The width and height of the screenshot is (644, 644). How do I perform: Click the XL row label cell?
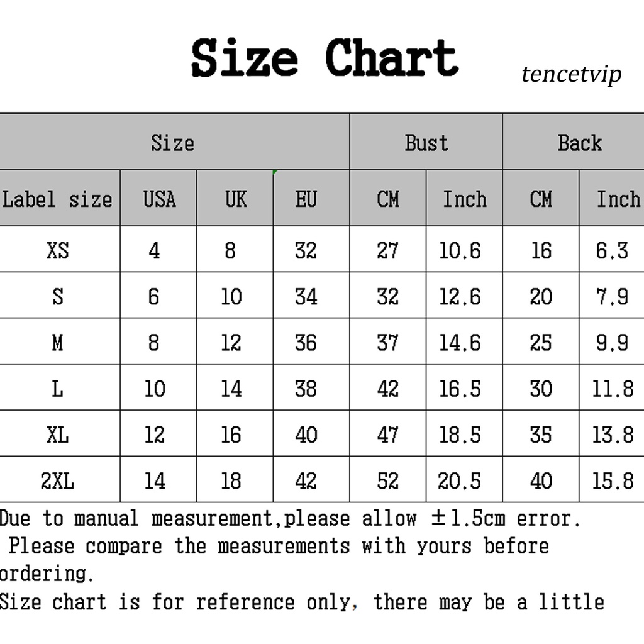click(x=57, y=435)
